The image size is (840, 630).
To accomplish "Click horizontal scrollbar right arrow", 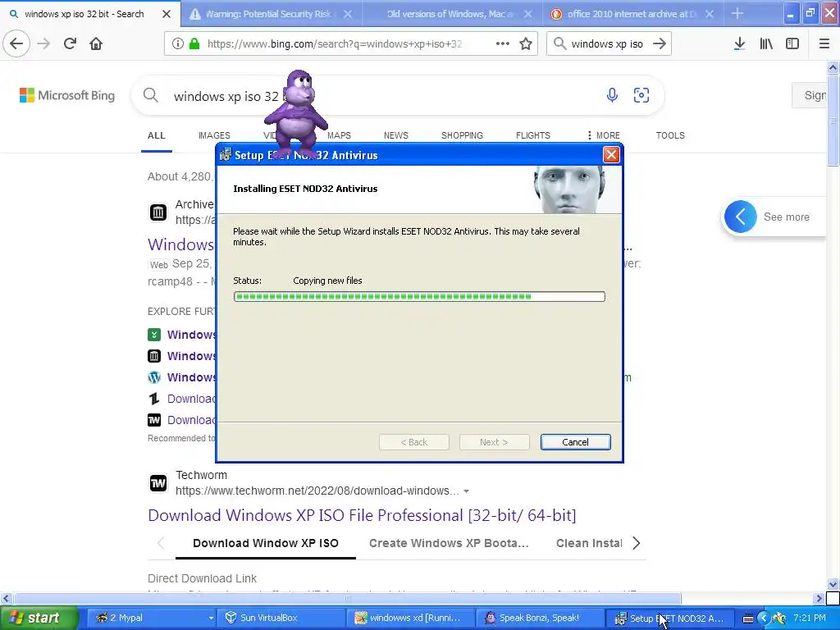I will pos(819,598).
